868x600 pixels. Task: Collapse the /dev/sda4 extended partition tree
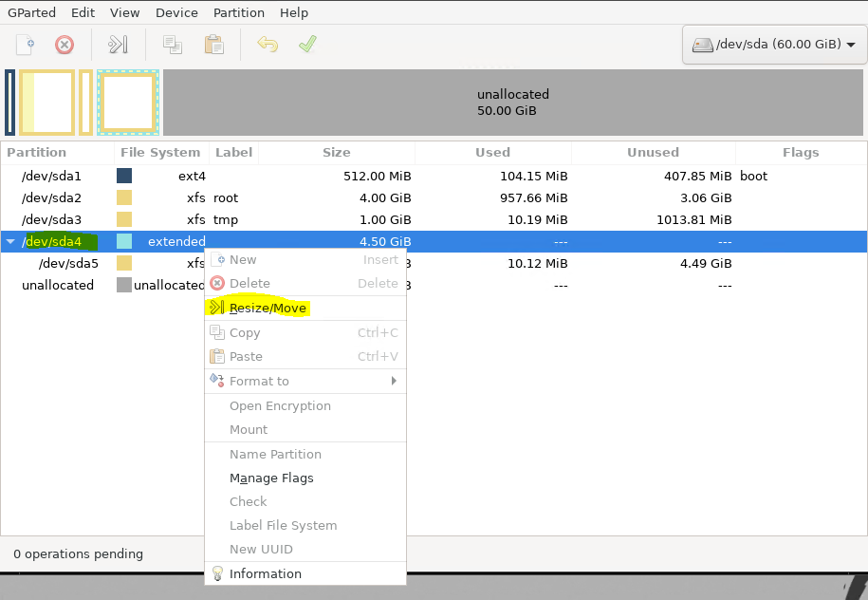pos(10,241)
